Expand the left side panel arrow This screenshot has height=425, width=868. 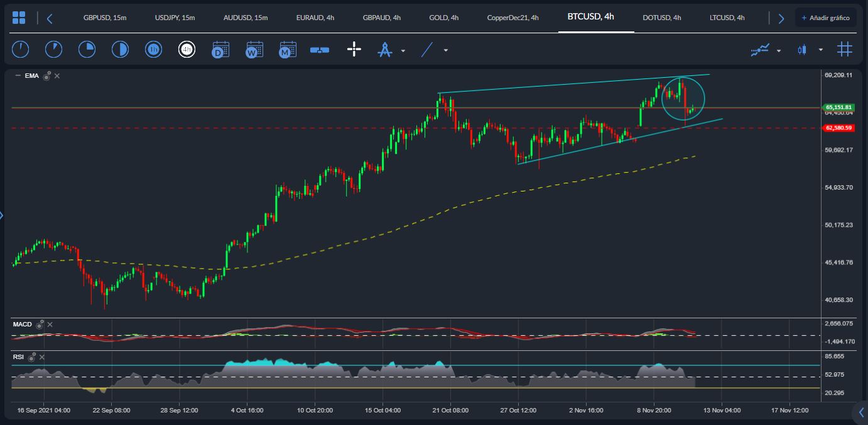click(x=2, y=216)
